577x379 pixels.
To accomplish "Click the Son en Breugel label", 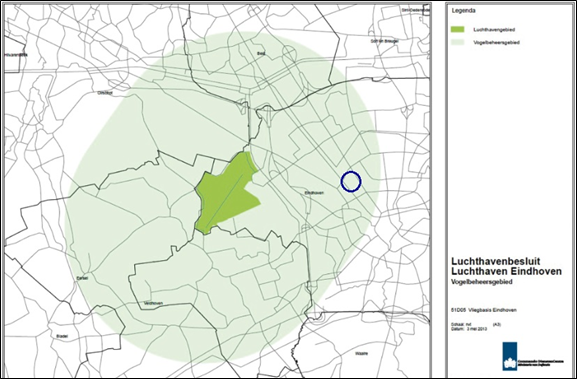I will click(x=385, y=41).
